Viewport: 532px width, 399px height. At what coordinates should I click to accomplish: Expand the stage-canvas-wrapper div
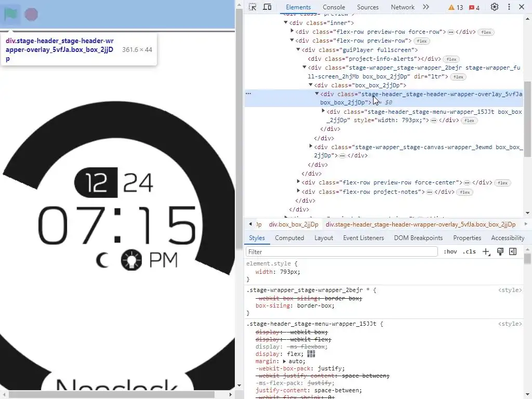[311, 146]
